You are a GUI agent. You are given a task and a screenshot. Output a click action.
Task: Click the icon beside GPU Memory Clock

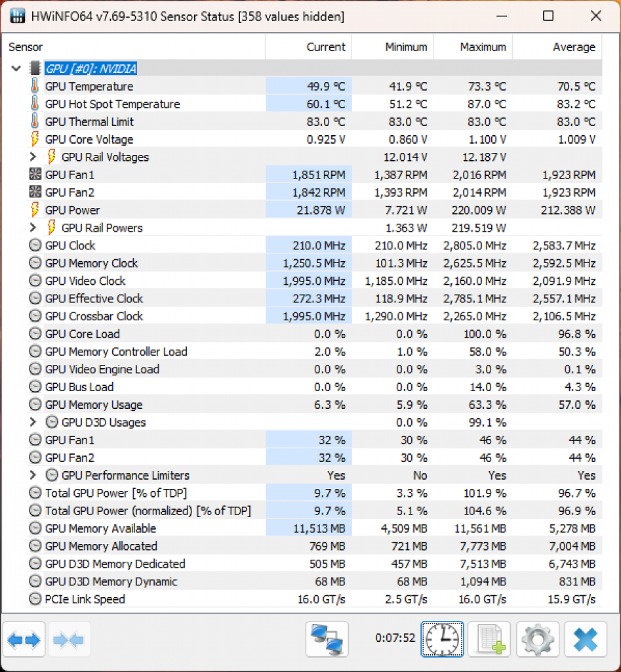pyautogui.click(x=35, y=262)
